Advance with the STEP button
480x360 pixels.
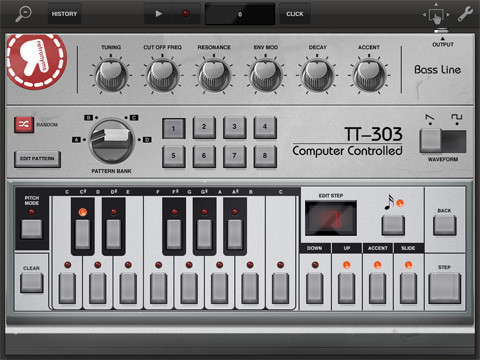[445, 288]
